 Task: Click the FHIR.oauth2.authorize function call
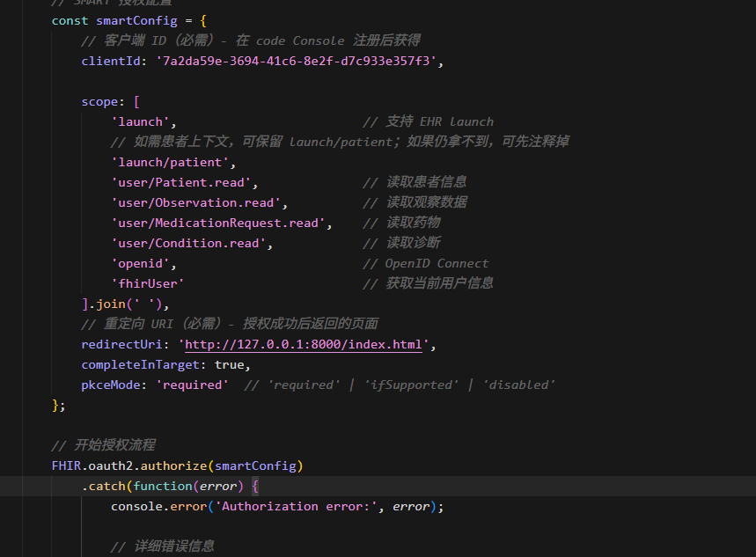[176, 465]
